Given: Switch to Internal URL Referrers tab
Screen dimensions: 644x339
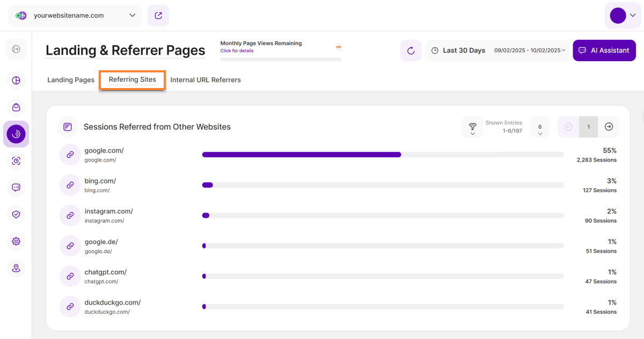Looking at the screenshot, I should pyautogui.click(x=206, y=80).
